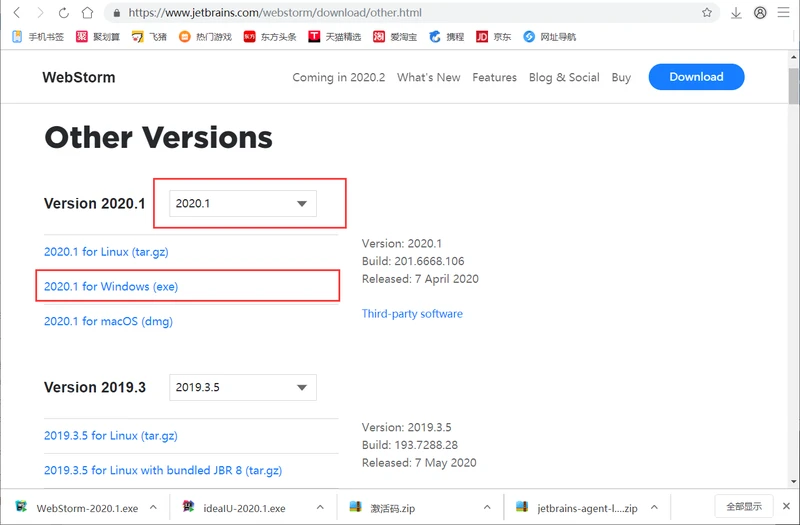Open the user account icon in toolbar

[760, 13]
